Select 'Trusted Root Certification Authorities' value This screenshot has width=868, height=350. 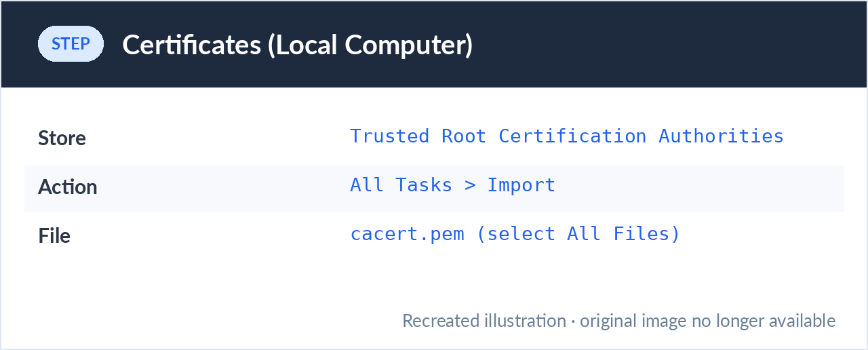pos(567,136)
